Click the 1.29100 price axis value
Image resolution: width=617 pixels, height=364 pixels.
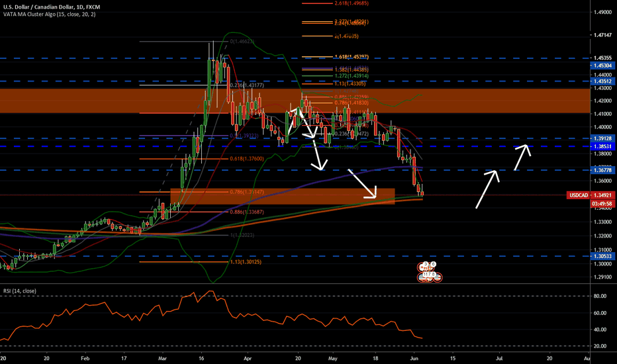click(602, 277)
